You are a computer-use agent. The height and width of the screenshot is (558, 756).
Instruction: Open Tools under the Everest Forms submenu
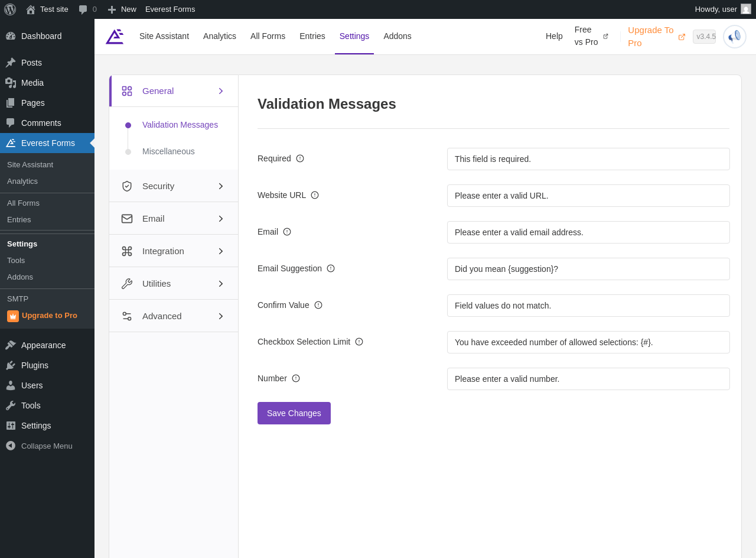tap(16, 261)
